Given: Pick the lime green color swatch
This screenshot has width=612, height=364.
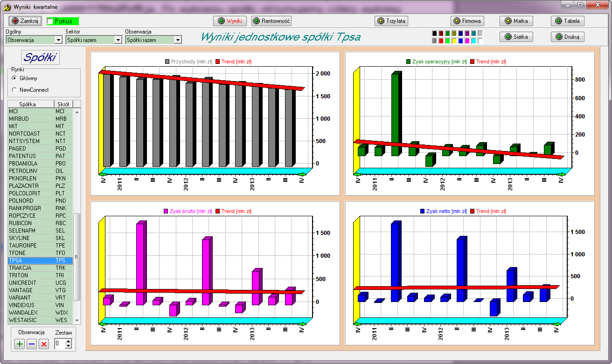Looking at the screenshot, I should click(448, 41).
